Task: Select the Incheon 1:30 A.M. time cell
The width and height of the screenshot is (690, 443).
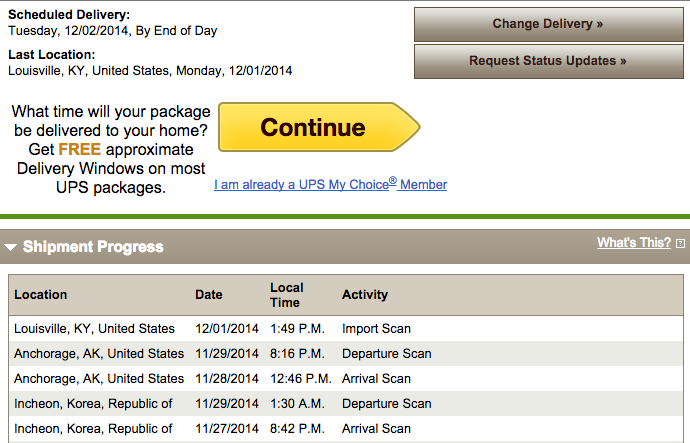Action: pos(298,404)
